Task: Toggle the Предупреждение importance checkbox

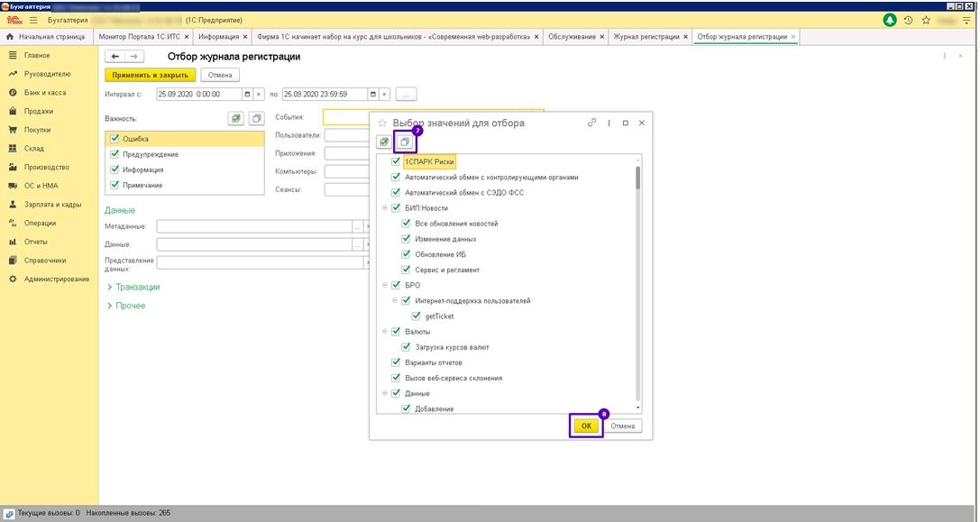Action: point(114,154)
